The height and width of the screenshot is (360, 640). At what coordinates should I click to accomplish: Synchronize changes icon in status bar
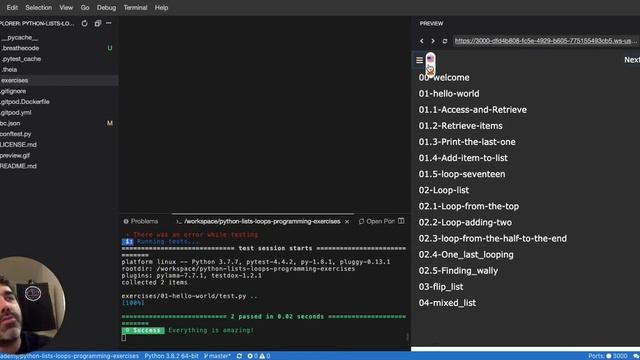click(239, 356)
